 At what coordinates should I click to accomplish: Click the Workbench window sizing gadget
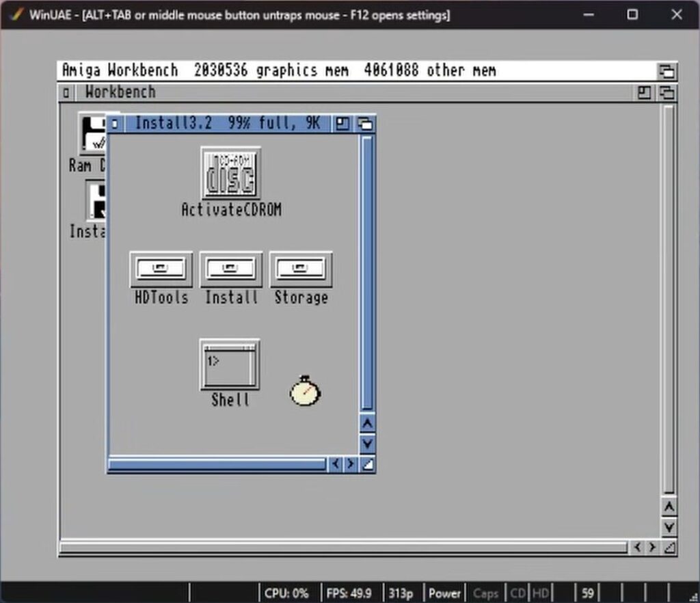pos(669,547)
